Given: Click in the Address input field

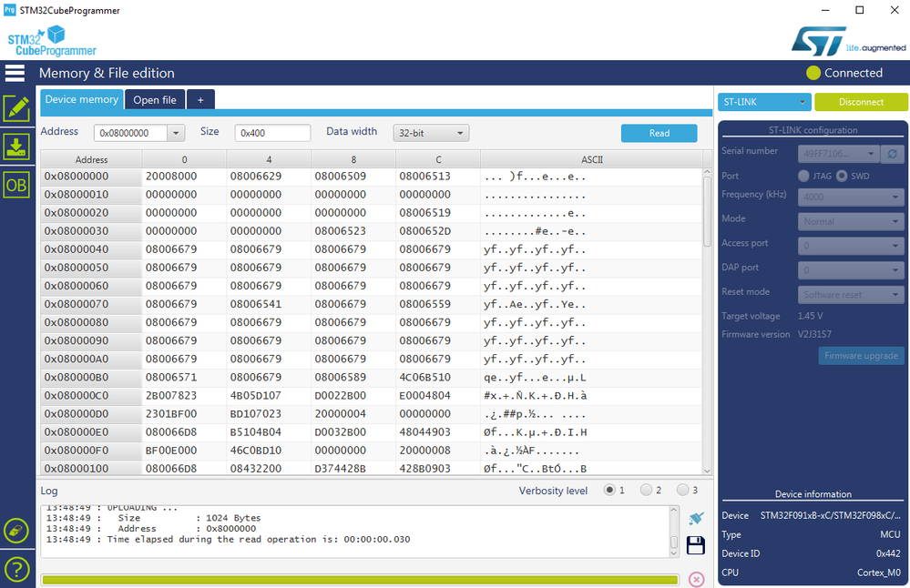Looking at the screenshot, I should pyautogui.click(x=130, y=133).
